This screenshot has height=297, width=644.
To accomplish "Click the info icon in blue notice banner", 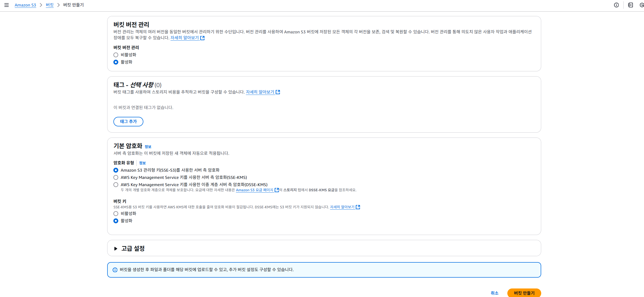I will pyautogui.click(x=115, y=270).
